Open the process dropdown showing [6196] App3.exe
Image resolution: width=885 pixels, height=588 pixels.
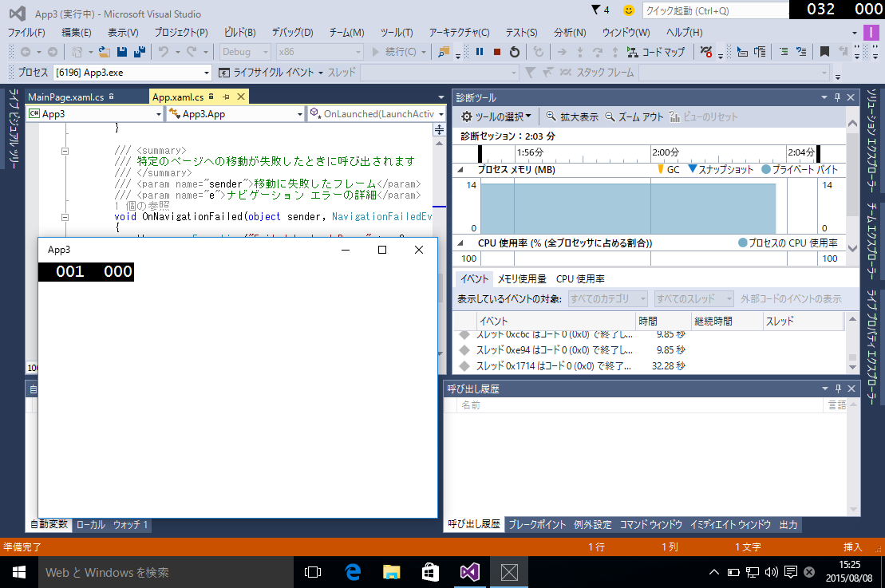click(206, 73)
